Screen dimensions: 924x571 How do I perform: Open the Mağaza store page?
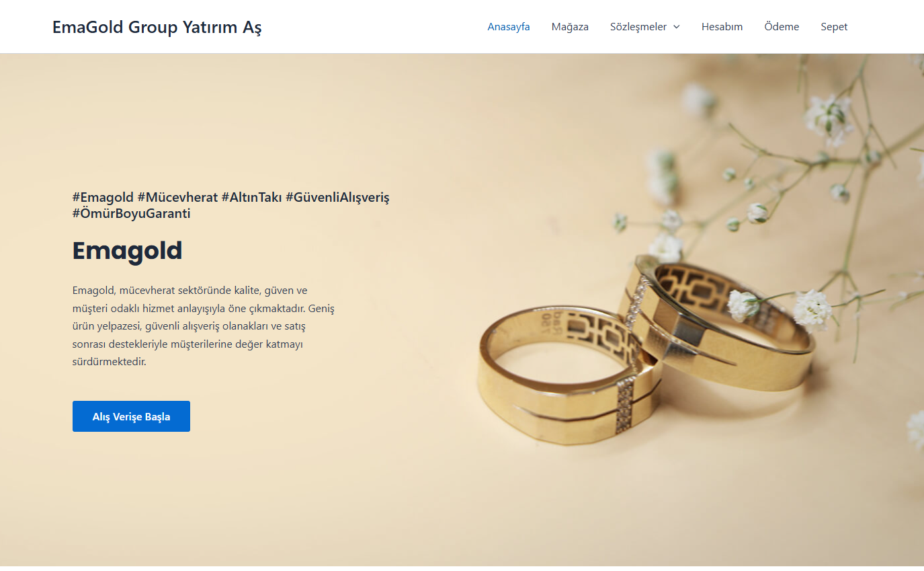click(570, 27)
